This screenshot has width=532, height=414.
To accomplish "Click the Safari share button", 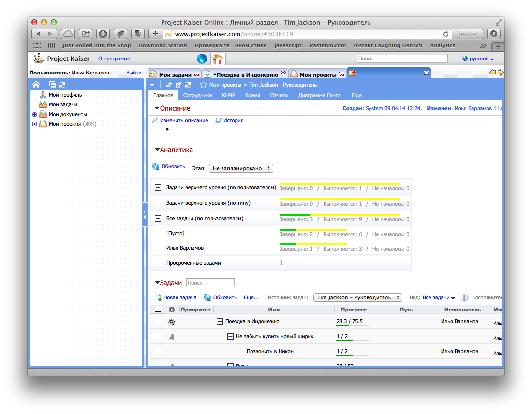I will point(86,34).
